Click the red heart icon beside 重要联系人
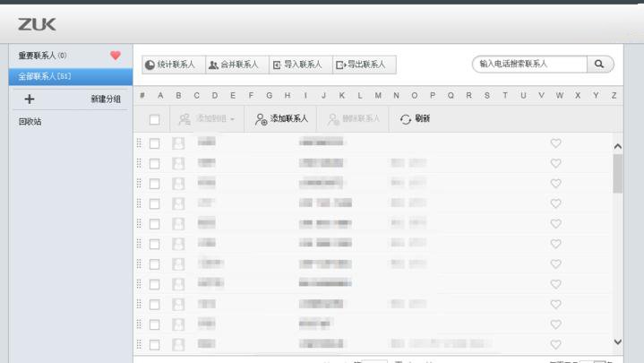The image size is (644, 363). click(116, 55)
